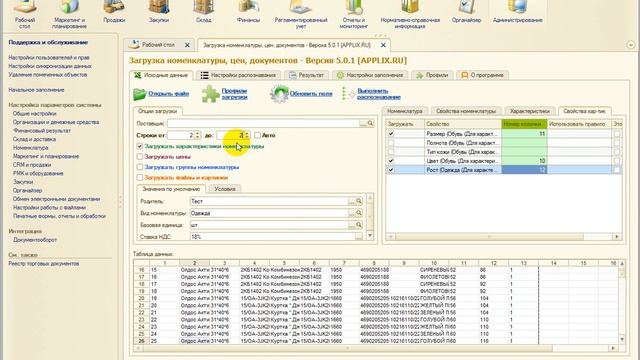Open the О программе tab
The image size is (640, 360).
coord(482,75)
